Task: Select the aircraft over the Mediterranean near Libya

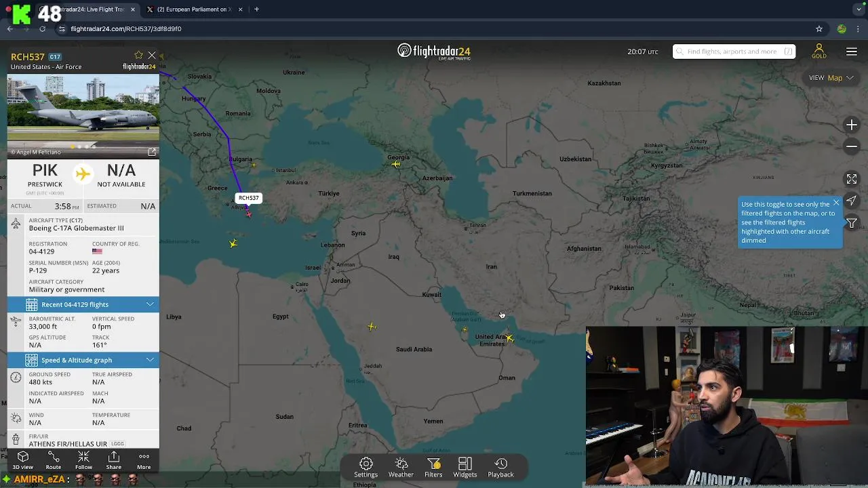Action: (233, 243)
